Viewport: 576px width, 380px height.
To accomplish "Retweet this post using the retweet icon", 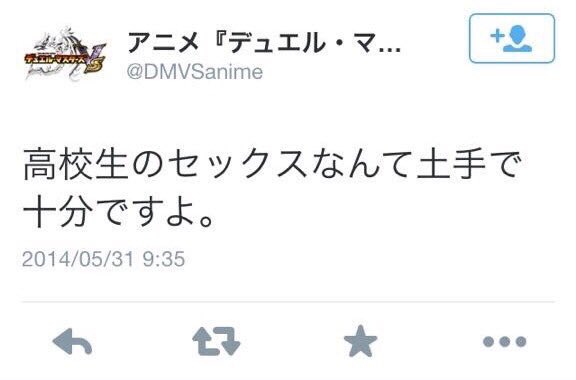I will pos(216,341).
